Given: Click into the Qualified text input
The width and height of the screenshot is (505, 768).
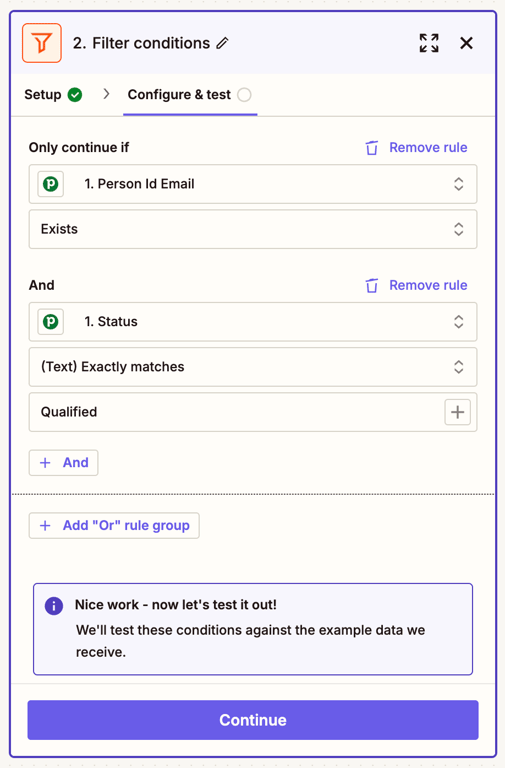Looking at the screenshot, I should pos(235,412).
